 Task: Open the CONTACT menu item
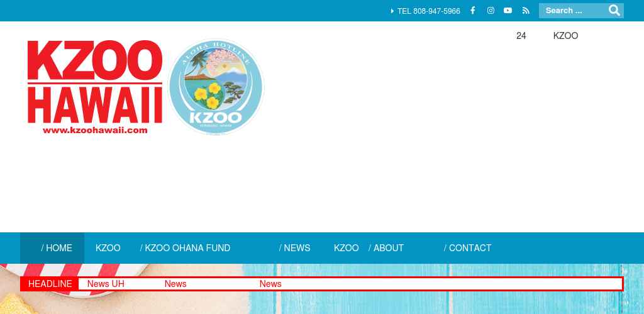click(468, 248)
